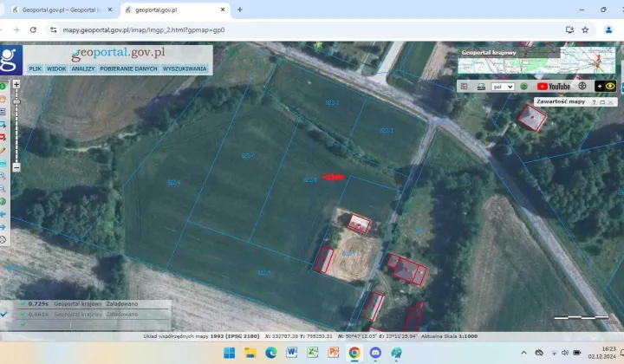Open Windows Start menu
The width and height of the screenshot is (624, 364).
tap(229, 353)
